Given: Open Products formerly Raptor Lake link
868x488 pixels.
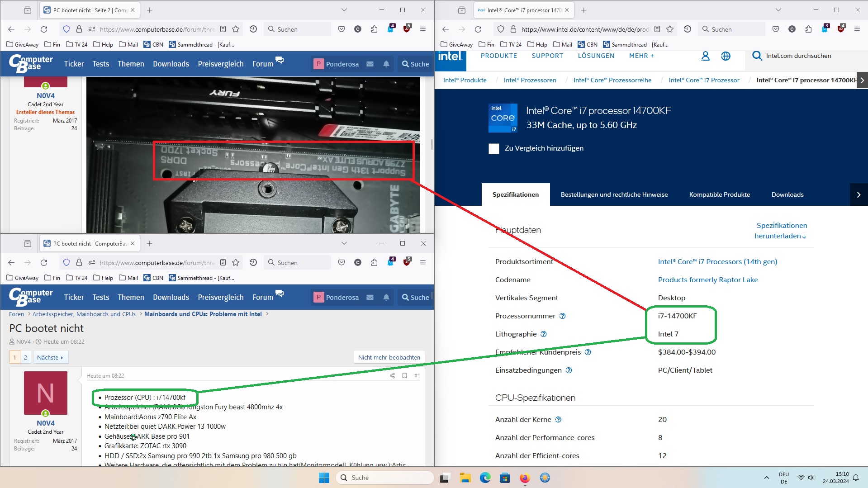Looking at the screenshot, I should click(707, 280).
